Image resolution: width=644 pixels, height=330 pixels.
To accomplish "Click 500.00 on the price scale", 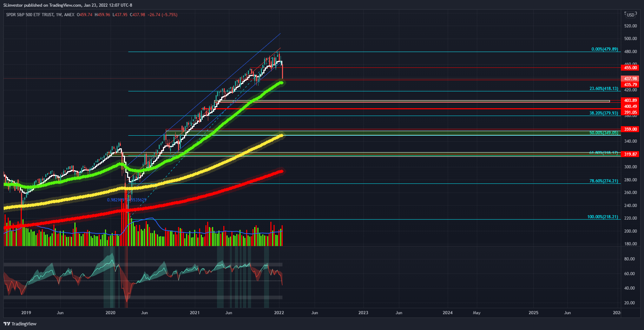I will pyautogui.click(x=631, y=39).
